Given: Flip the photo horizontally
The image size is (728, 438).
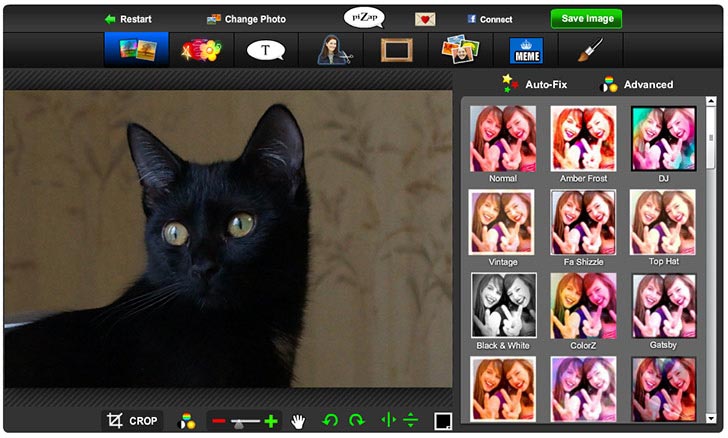Looking at the screenshot, I should click(x=389, y=421).
